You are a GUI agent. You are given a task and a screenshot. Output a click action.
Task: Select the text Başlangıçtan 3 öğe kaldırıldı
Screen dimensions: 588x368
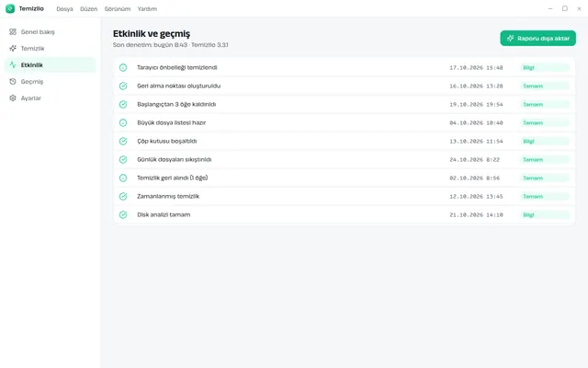(x=176, y=104)
